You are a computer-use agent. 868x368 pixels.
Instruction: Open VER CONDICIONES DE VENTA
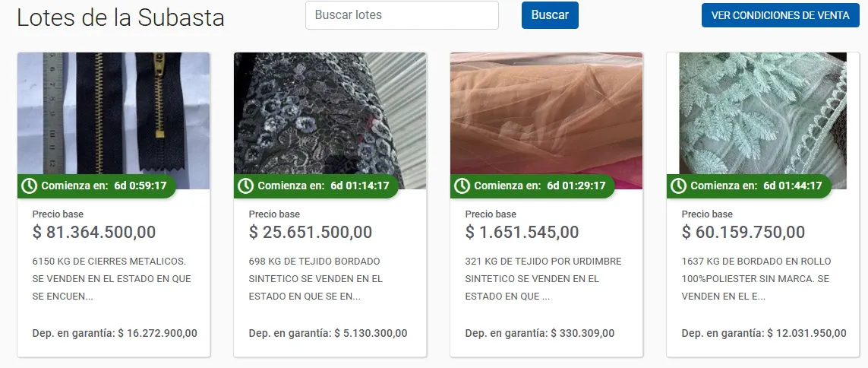click(781, 15)
